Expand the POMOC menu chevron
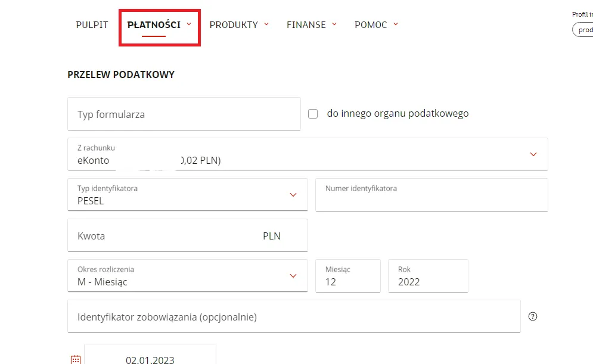 point(395,24)
